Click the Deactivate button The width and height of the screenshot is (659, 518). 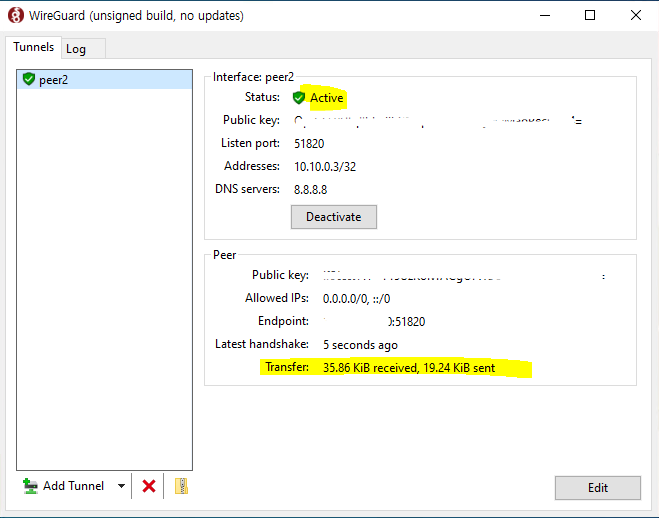pyautogui.click(x=334, y=217)
